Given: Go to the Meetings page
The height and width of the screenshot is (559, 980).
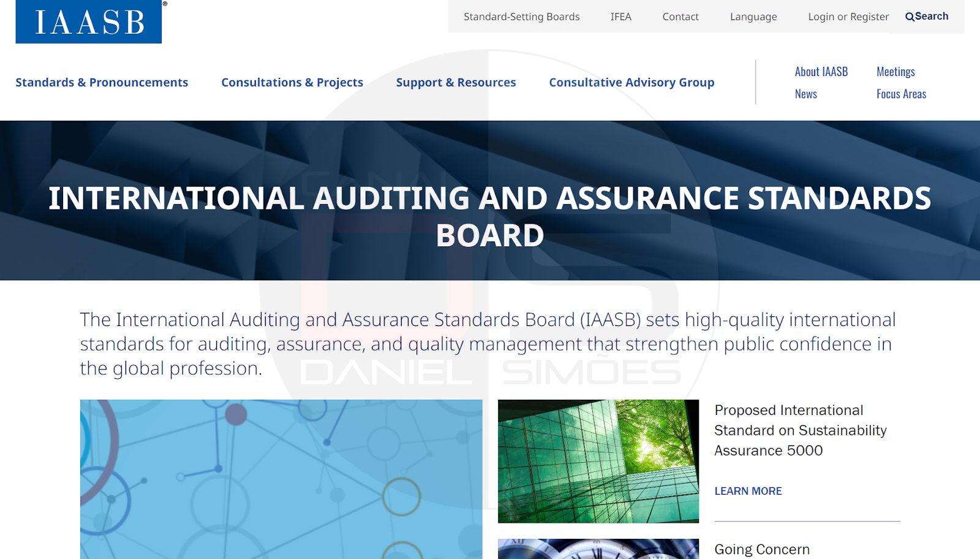Looking at the screenshot, I should tap(895, 72).
